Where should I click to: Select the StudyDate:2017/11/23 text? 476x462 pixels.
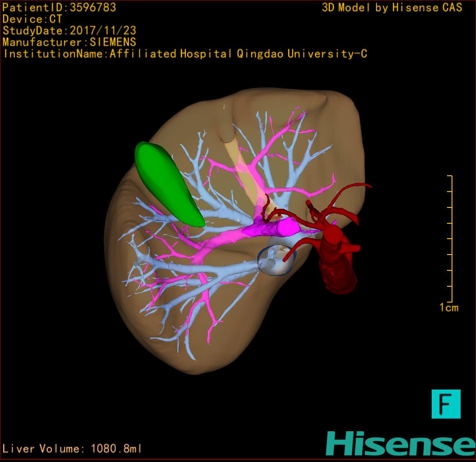pos(69,31)
